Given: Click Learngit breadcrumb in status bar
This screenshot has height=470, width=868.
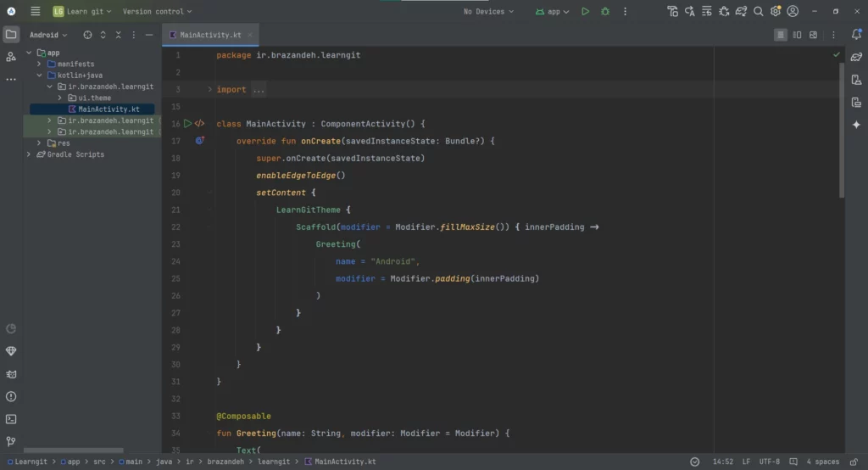Looking at the screenshot, I should click(x=27, y=462).
